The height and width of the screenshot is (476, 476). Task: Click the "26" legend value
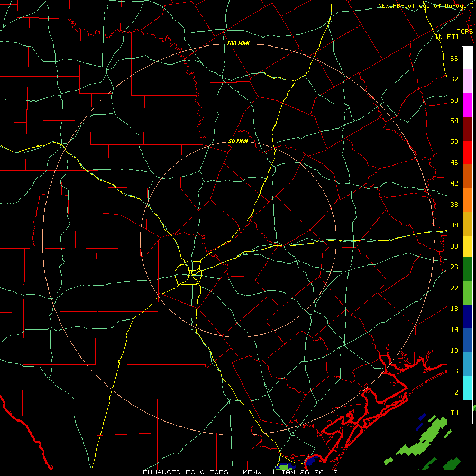point(454,267)
